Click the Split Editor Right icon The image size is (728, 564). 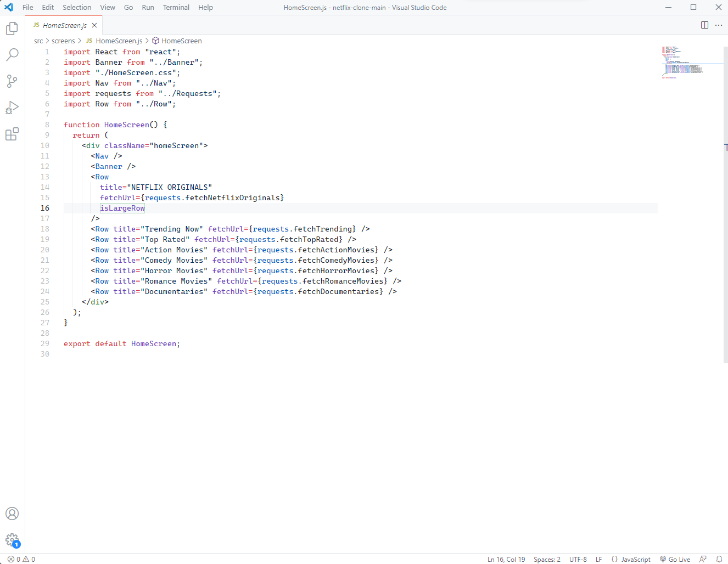[704, 25]
